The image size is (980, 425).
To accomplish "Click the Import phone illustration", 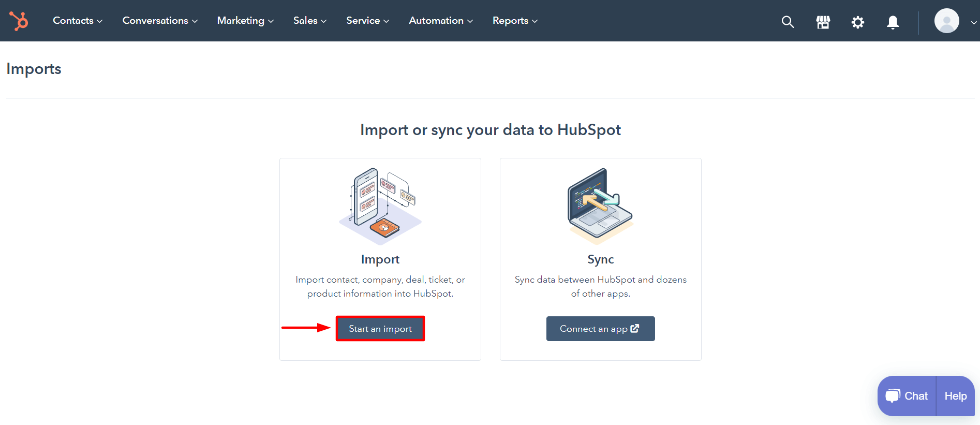I will 380,206.
